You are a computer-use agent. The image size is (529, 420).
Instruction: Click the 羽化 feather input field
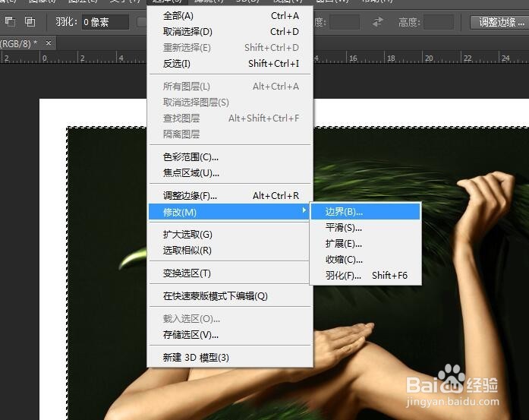click(x=105, y=22)
